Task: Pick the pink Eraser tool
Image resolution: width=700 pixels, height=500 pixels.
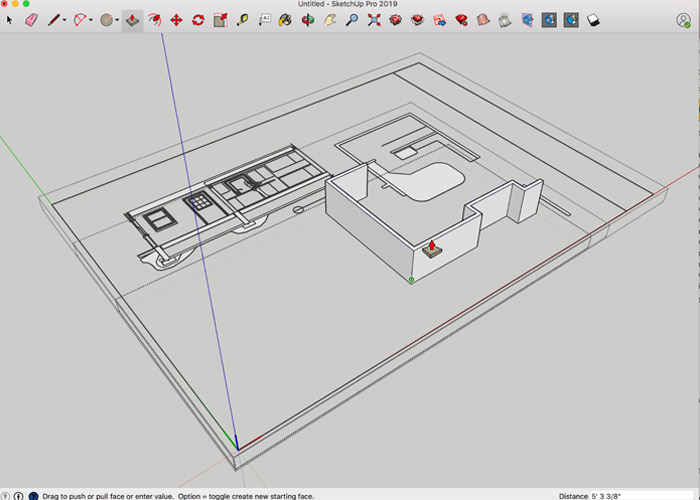Action: (x=31, y=20)
